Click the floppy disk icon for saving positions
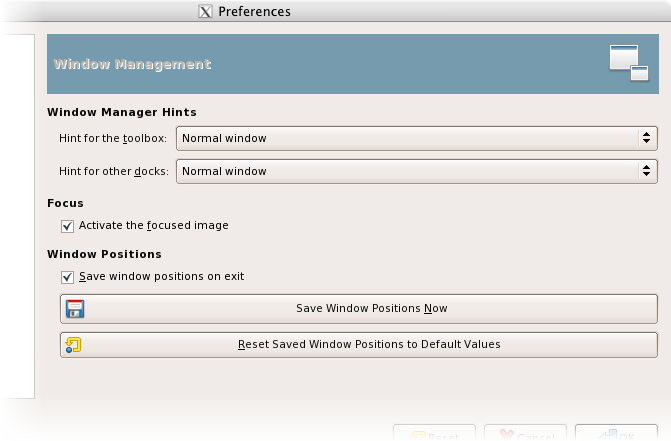Viewport: 671px width, 441px height. click(75, 308)
